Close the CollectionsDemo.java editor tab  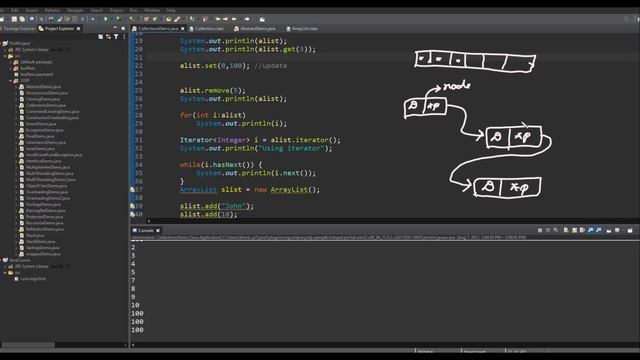click(182, 29)
